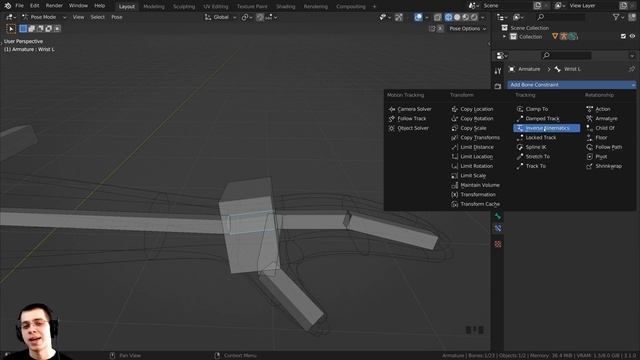Open the File menu
The image size is (640, 360).
click(19, 6)
